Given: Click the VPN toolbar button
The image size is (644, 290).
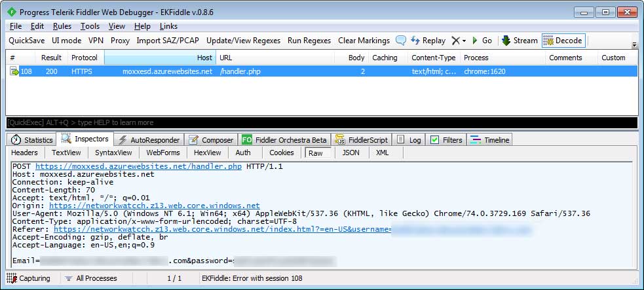Looking at the screenshot, I should [96, 41].
